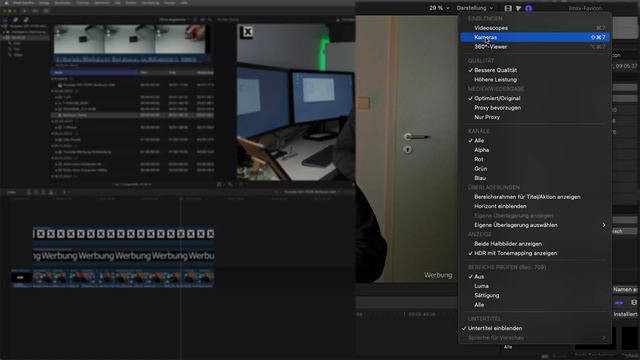Open the timeline project name dropdown
Image resolution: width=640 pixels, height=360 pixels.
313,192
